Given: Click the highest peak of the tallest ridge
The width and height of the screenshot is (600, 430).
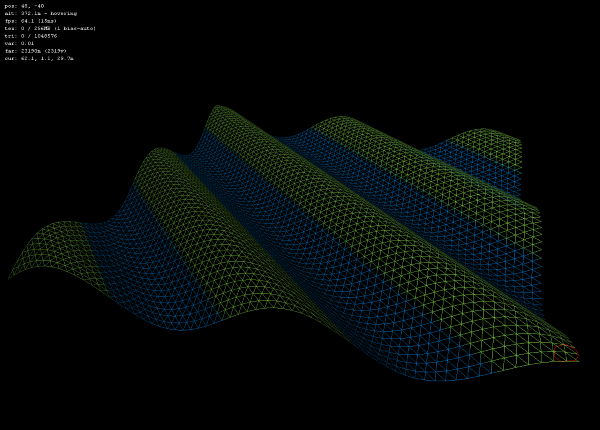Looking at the screenshot, I should (222, 106).
